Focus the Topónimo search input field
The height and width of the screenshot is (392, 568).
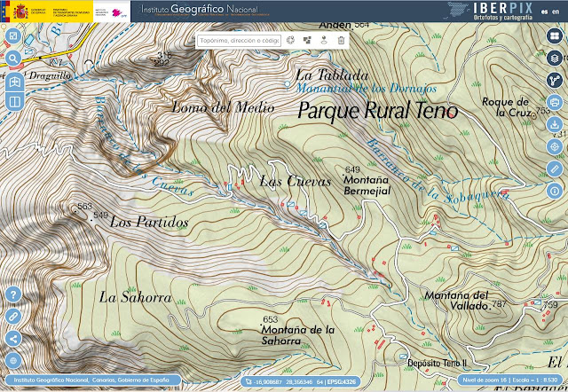click(239, 41)
